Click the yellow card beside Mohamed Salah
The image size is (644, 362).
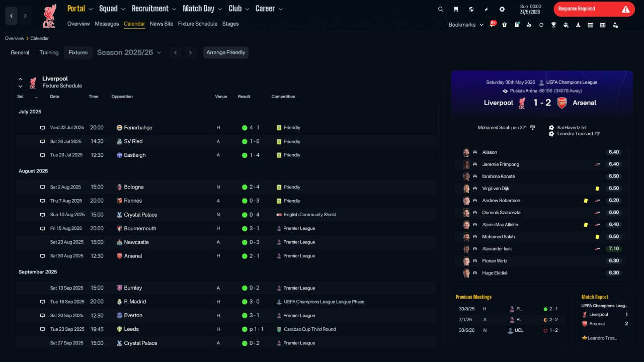coord(597,237)
